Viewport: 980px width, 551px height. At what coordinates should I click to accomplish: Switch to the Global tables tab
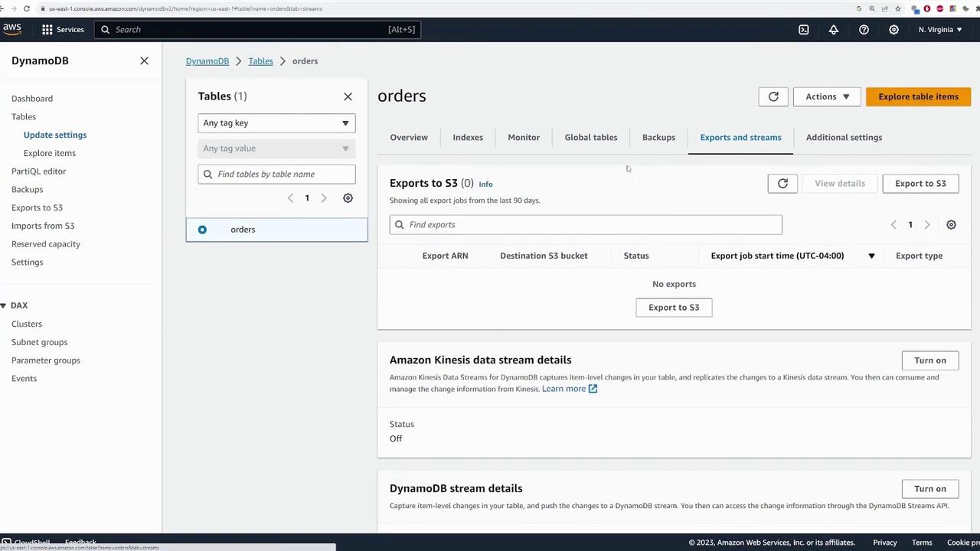[590, 138]
